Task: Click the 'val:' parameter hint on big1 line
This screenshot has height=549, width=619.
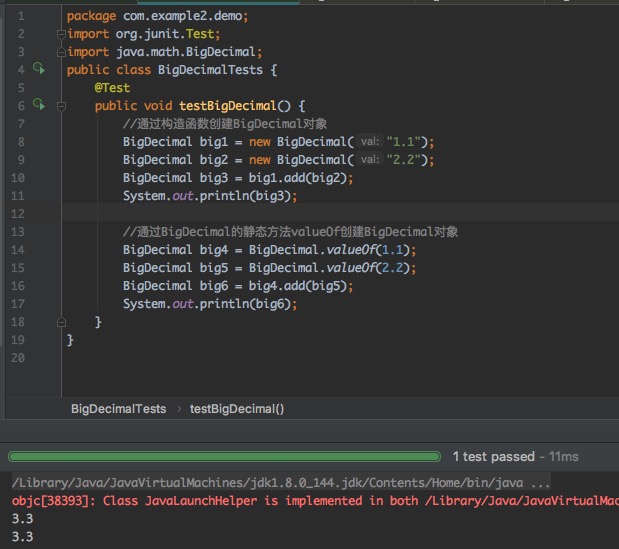Action: pos(369,142)
